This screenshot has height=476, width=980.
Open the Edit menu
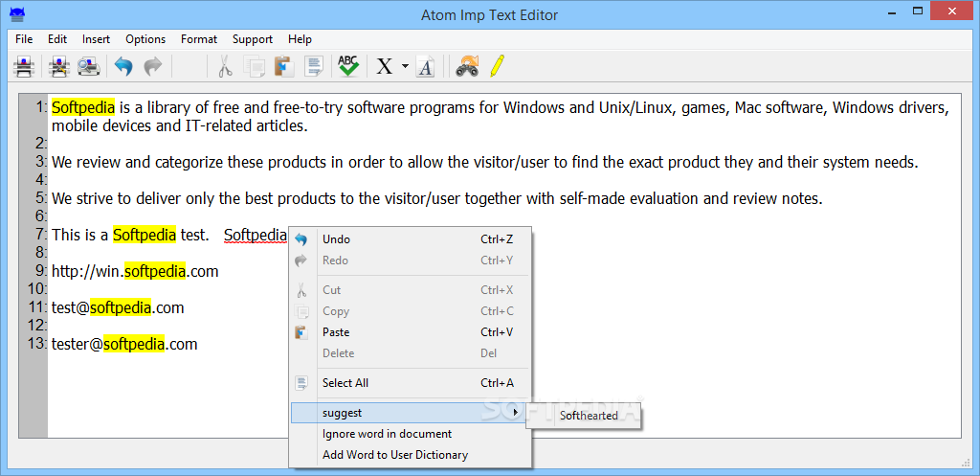click(x=57, y=38)
